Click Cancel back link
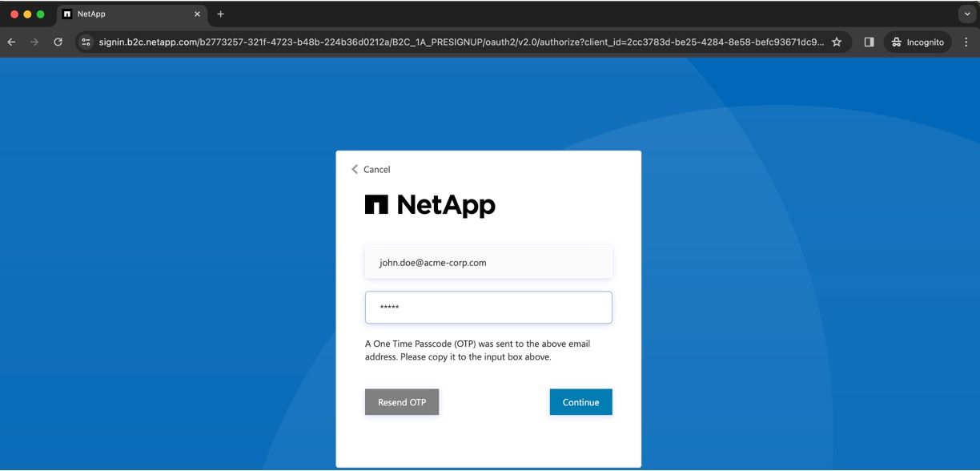980x471 pixels. [371, 169]
